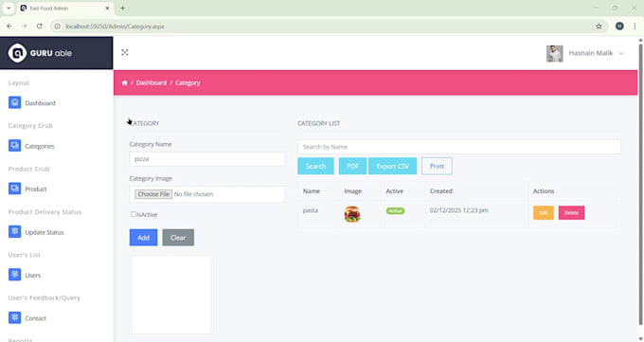Focus the Category Name input field

pos(207,159)
